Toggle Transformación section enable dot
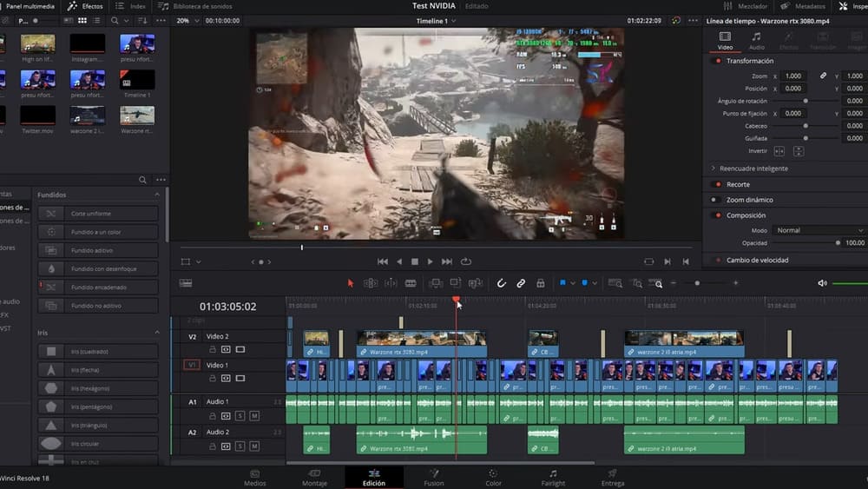 pos(718,61)
